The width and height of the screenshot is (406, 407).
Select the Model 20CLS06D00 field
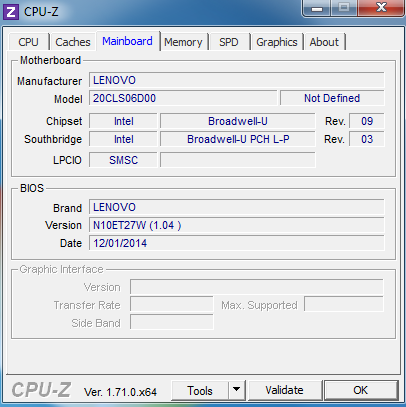pos(183,98)
